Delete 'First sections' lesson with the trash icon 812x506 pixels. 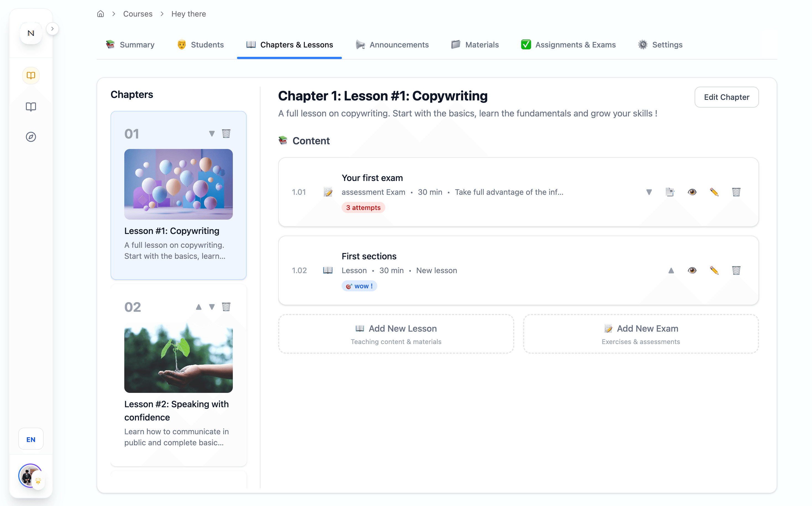click(735, 270)
